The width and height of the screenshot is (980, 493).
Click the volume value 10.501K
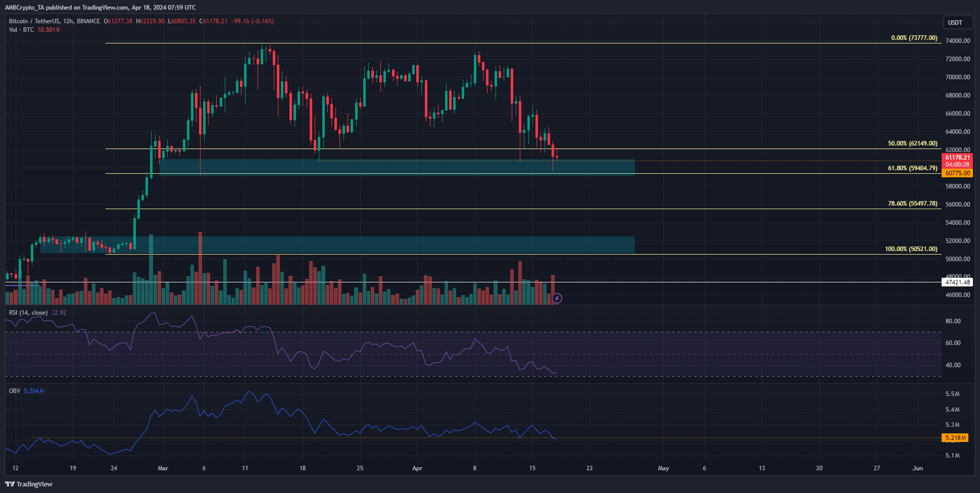click(49, 30)
